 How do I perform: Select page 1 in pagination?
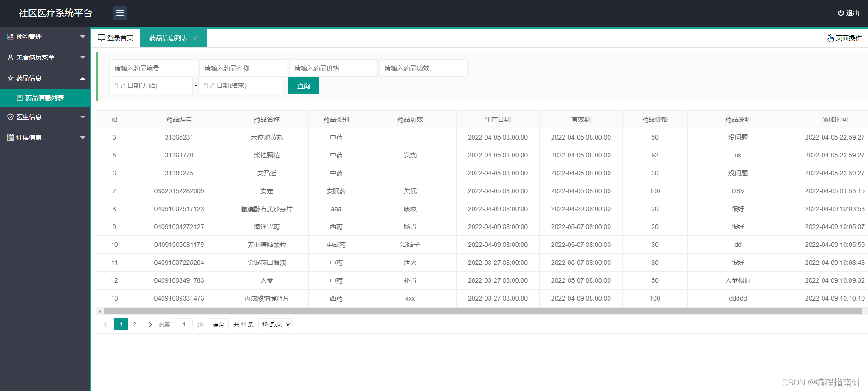121,324
